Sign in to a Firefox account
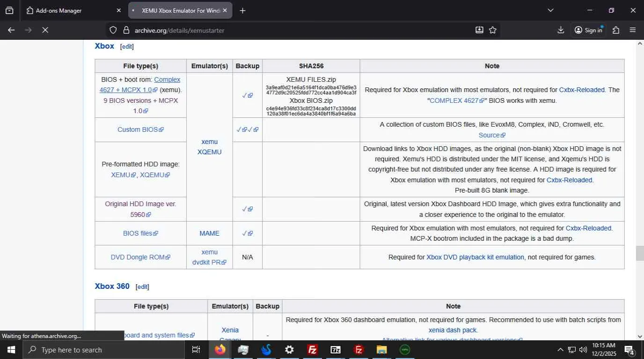Screen dimensions: 644x359 coord(588,30)
